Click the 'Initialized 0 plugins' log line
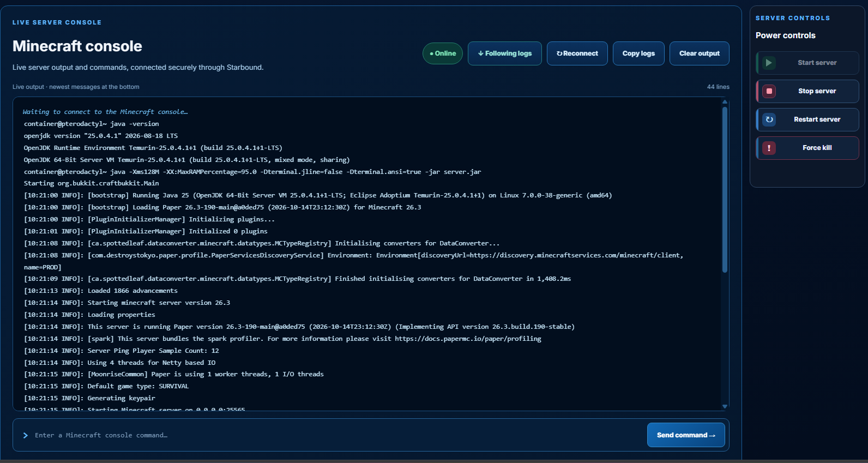 [146, 231]
